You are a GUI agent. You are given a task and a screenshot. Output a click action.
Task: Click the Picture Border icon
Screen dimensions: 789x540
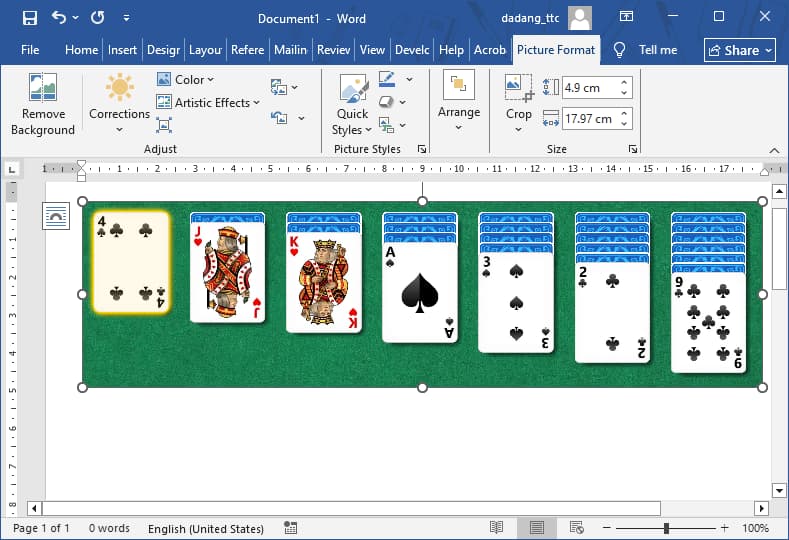pos(387,79)
